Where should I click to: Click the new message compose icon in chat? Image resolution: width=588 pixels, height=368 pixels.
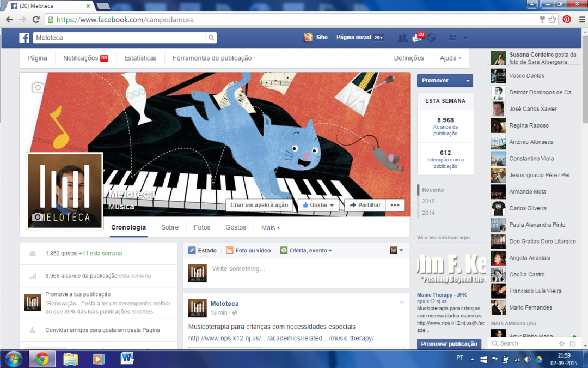tap(573, 343)
